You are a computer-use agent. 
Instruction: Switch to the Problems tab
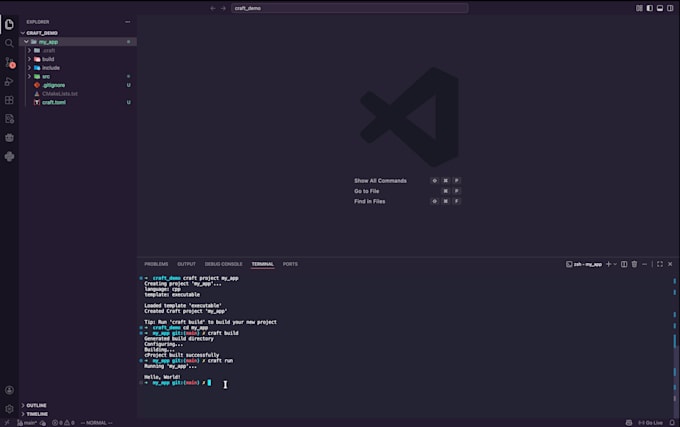[x=156, y=264]
